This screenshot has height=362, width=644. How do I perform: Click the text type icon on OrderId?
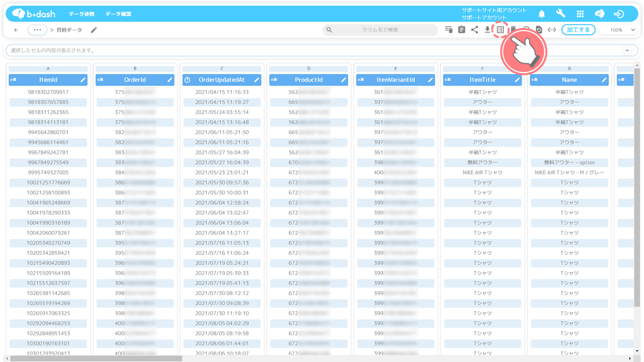[100, 80]
